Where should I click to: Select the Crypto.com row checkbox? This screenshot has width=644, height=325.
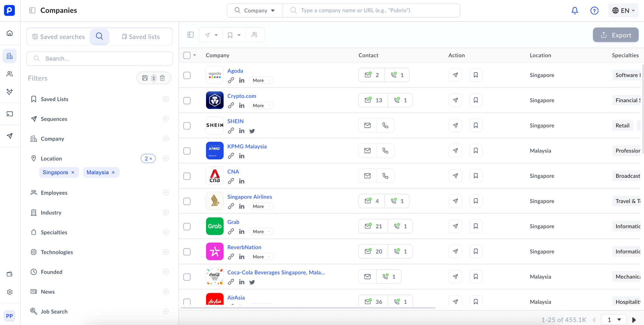tap(187, 101)
